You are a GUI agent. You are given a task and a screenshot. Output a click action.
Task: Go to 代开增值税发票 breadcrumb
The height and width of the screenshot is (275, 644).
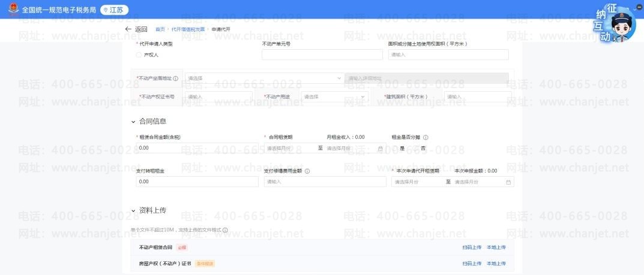pos(188,29)
